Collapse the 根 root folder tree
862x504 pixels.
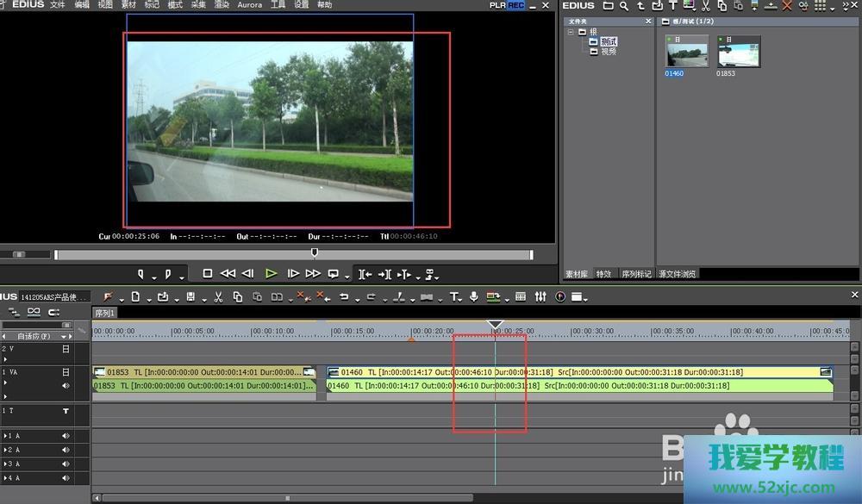(571, 32)
